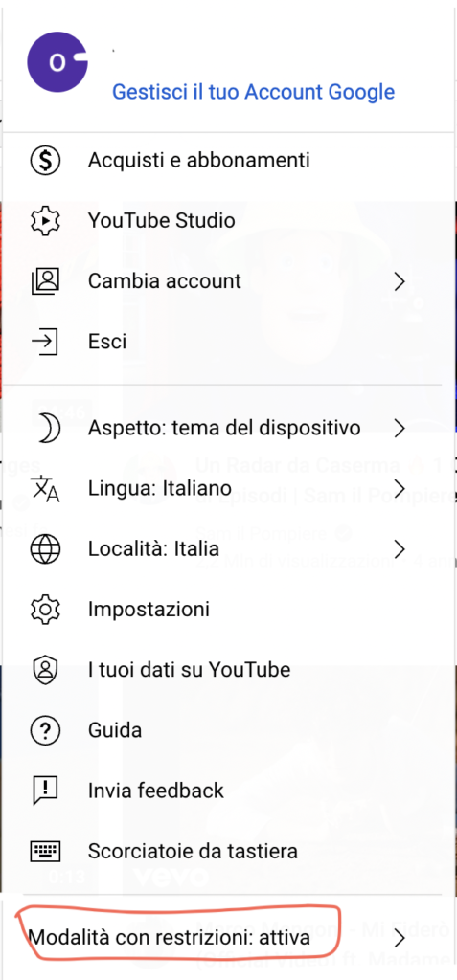The height and width of the screenshot is (980, 457).
Task: Open Gestisci il tuo Account Google
Action: pyautogui.click(x=254, y=92)
